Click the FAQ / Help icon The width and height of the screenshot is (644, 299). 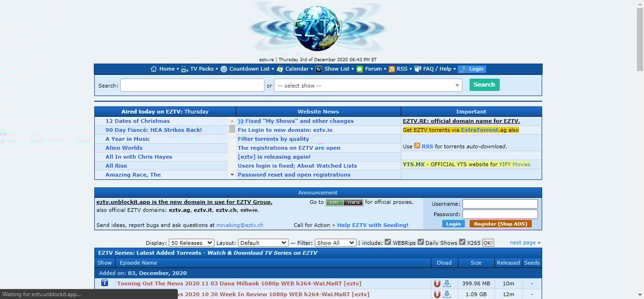coord(418,69)
